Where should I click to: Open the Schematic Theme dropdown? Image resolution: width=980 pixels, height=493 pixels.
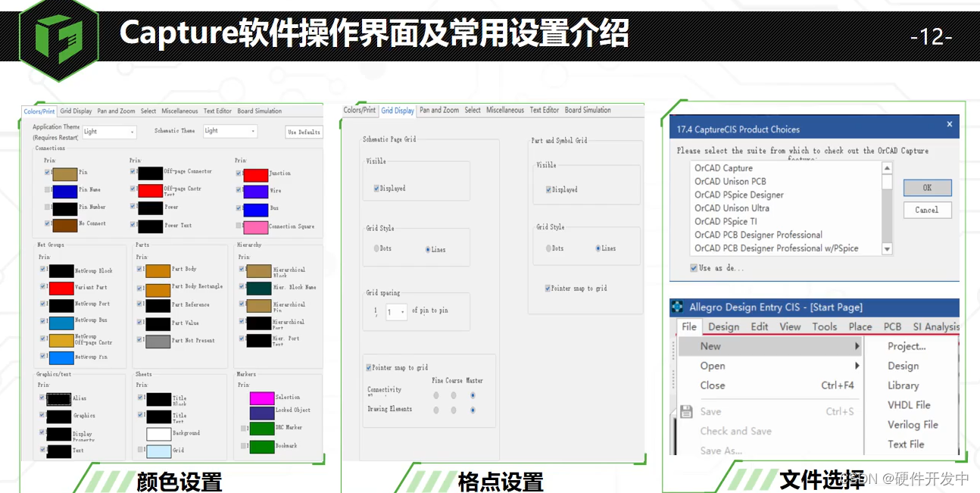coord(230,131)
